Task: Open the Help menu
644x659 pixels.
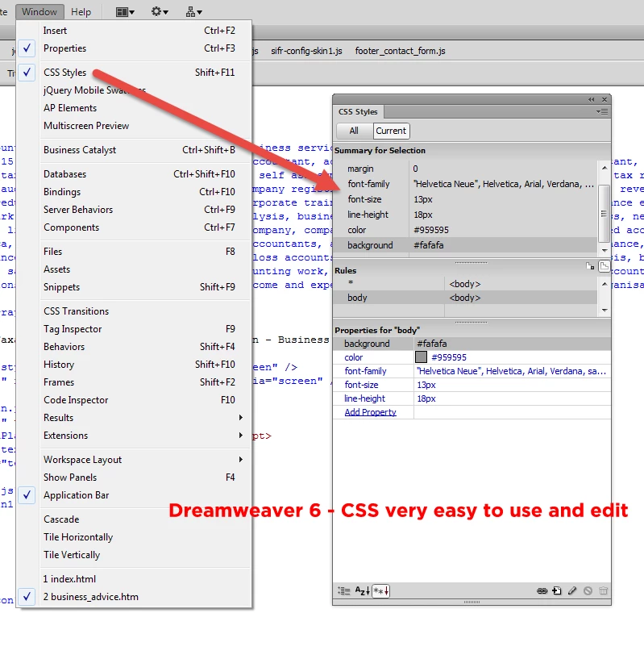Action: (x=81, y=12)
